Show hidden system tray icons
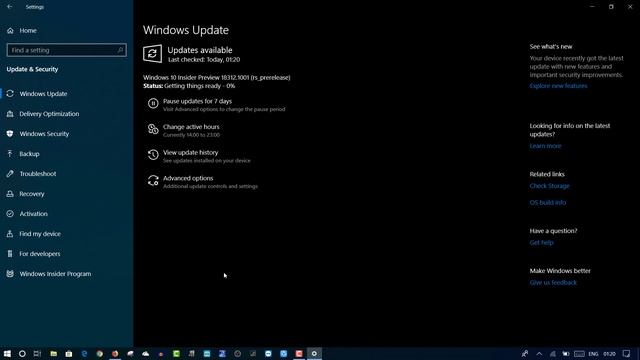Viewport: 640px width, 360px height. click(x=539, y=354)
